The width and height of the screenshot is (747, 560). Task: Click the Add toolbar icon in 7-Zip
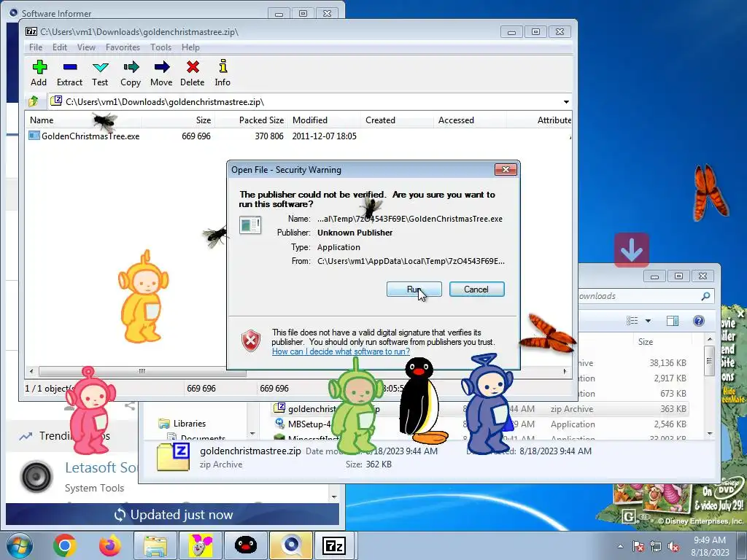point(39,73)
